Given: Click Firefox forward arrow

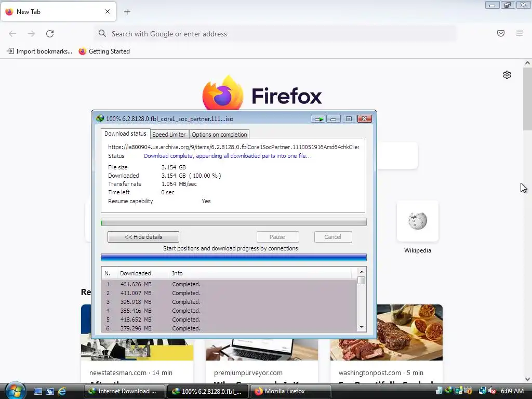Looking at the screenshot, I should [31, 34].
